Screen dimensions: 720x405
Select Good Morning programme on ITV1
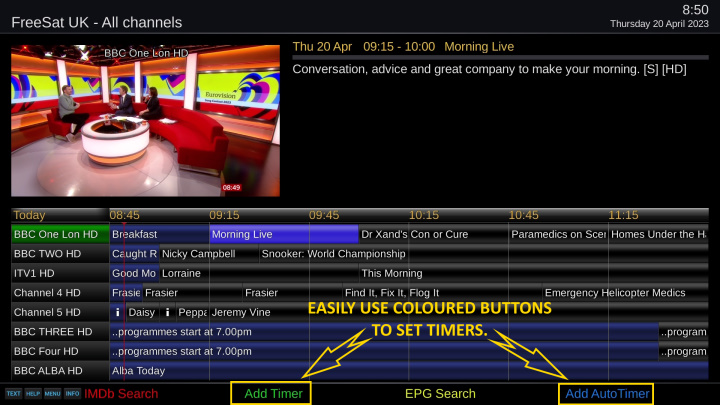135,273
